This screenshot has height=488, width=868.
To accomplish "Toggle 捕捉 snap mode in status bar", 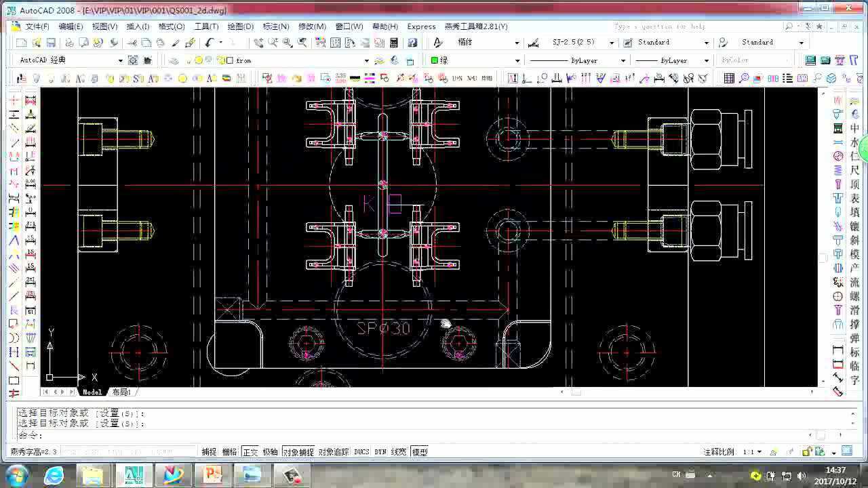I will click(209, 452).
